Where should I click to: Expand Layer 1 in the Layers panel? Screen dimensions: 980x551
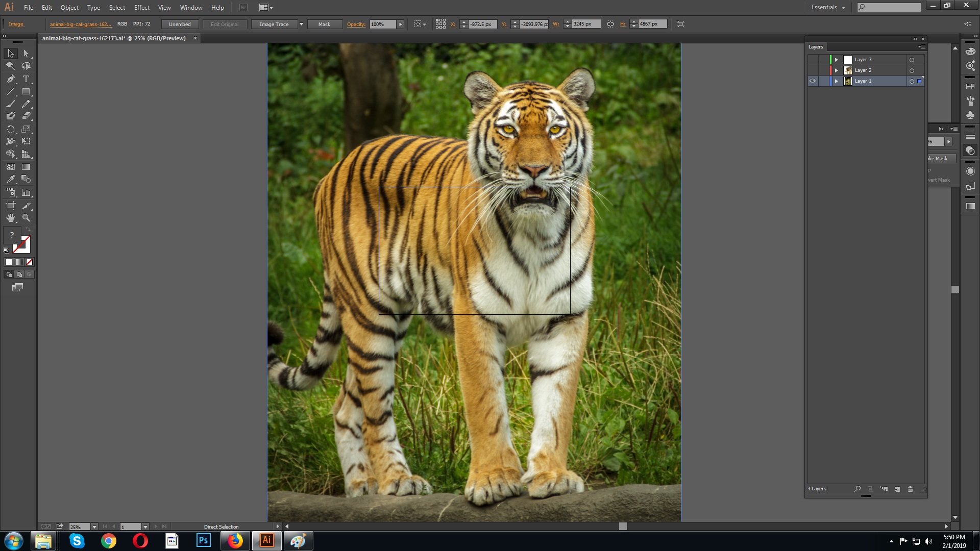pyautogui.click(x=837, y=81)
